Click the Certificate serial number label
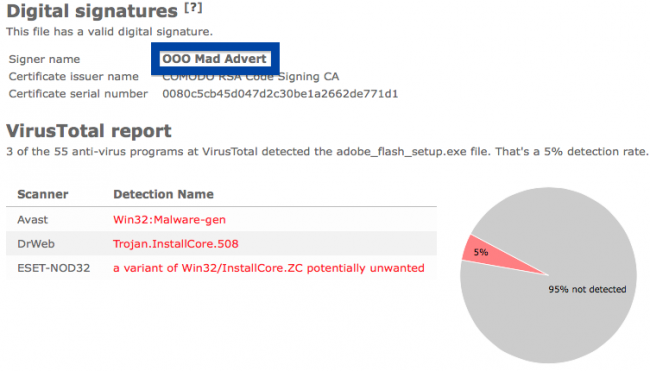Image resolution: width=650 pixels, height=371 pixels. (x=78, y=94)
